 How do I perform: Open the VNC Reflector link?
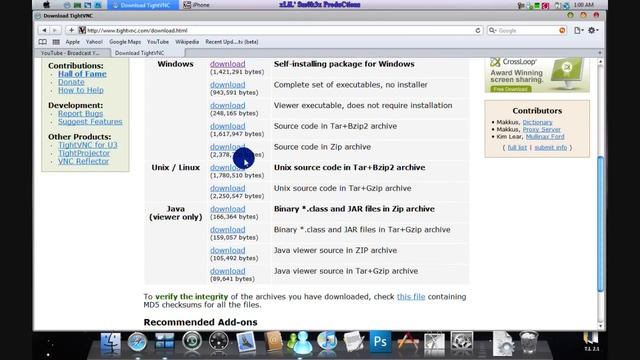point(84,161)
